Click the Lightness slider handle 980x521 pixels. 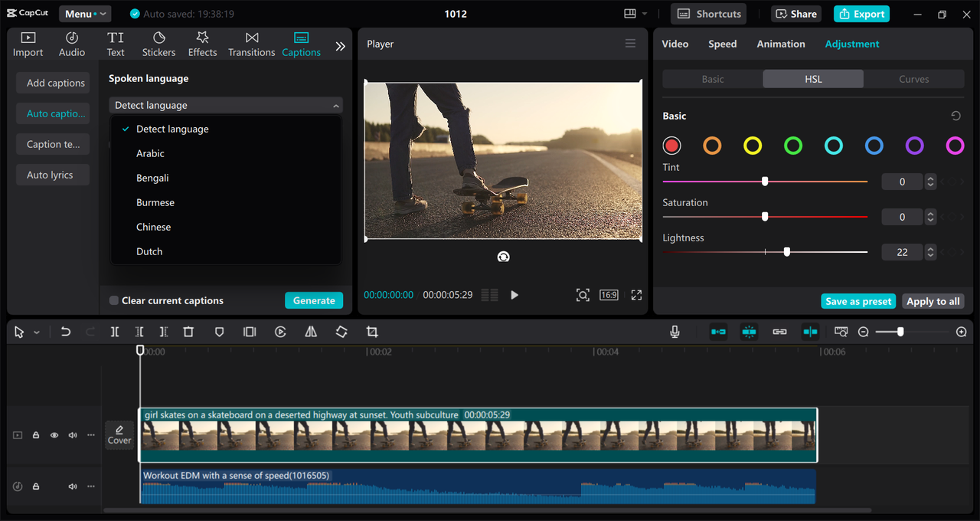pos(787,252)
